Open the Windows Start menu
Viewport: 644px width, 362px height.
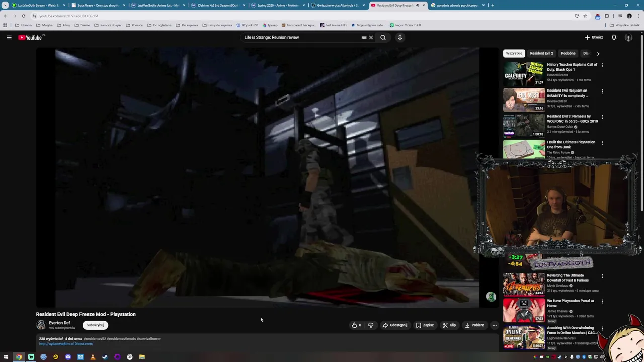tap(6, 357)
